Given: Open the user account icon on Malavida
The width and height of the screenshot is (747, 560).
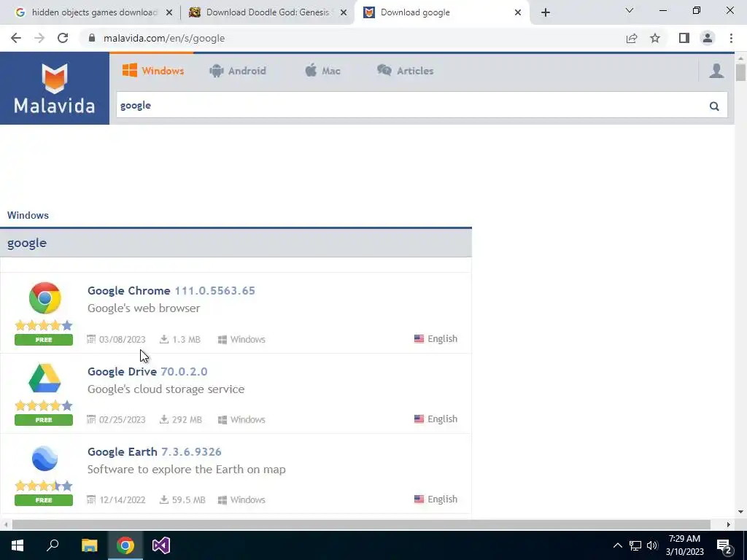Looking at the screenshot, I should pyautogui.click(x=716, y=71).
